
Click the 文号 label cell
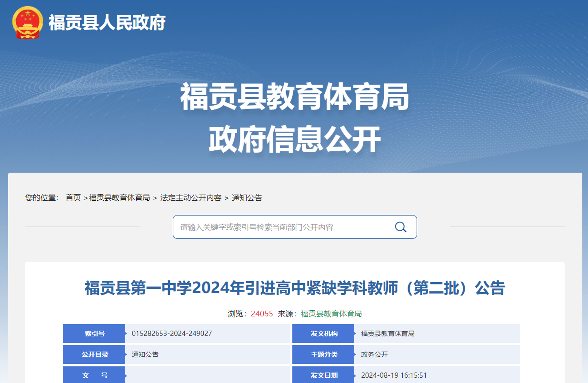coord(94,375)
